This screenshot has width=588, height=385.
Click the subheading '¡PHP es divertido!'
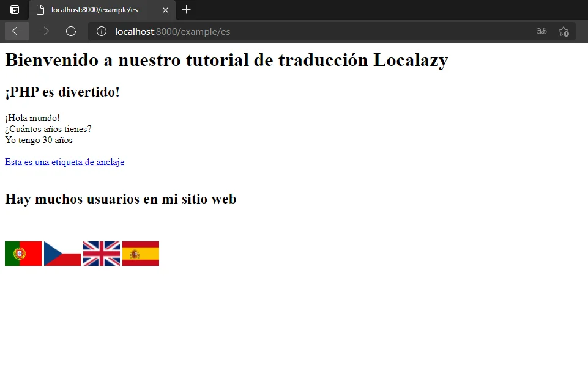(62, 92)
